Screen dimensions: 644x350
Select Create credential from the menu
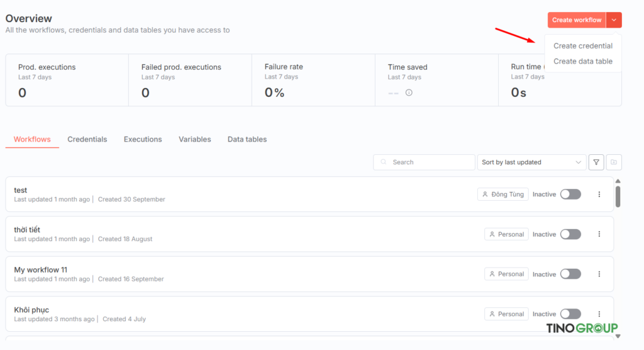(582, 46)
